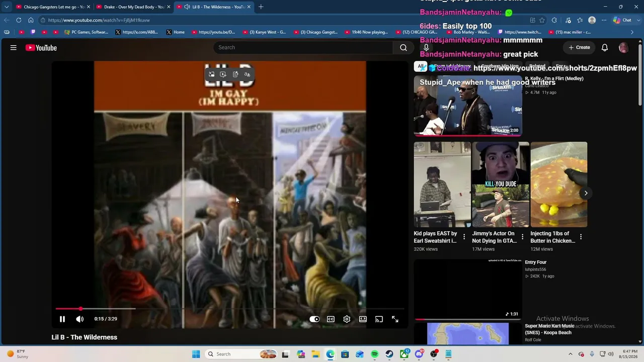Screen dimensions: 644x362
Task: Show hidden system tray icons
Action: coord(570,354)
